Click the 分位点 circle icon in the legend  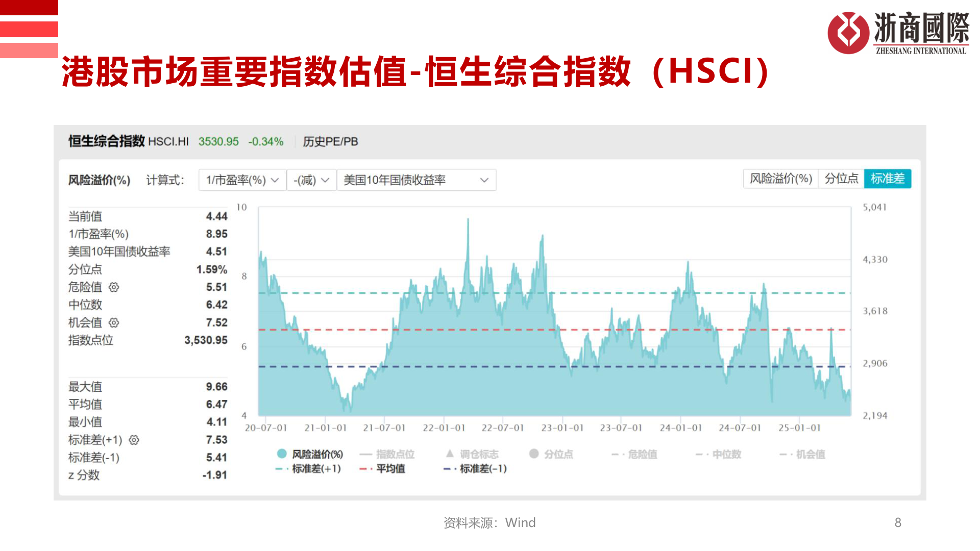click(x=534, y=454)
